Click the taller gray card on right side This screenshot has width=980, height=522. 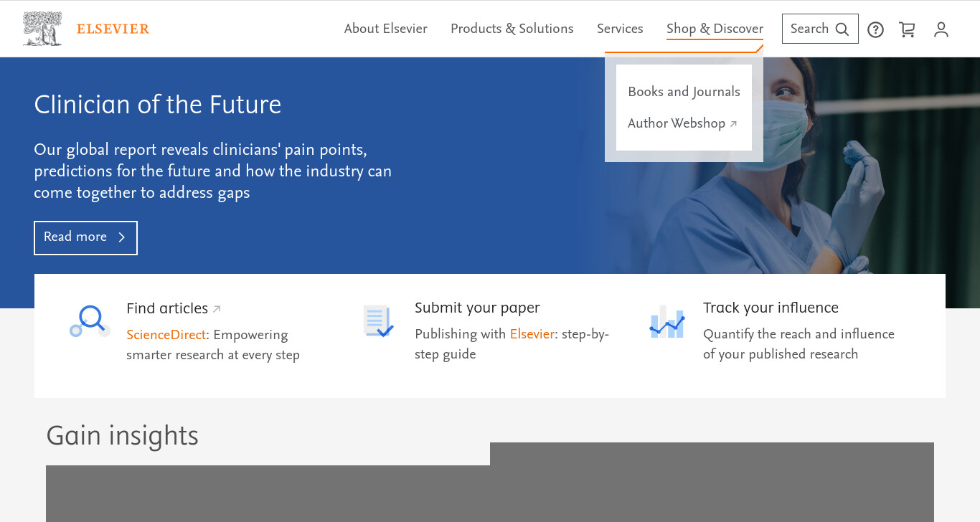point(712,482)
